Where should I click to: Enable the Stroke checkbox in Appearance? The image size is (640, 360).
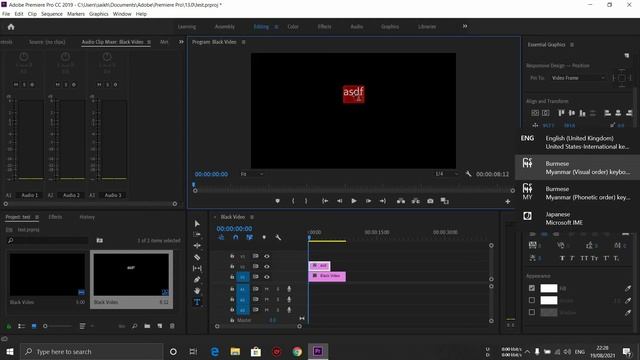pos(531,300)
